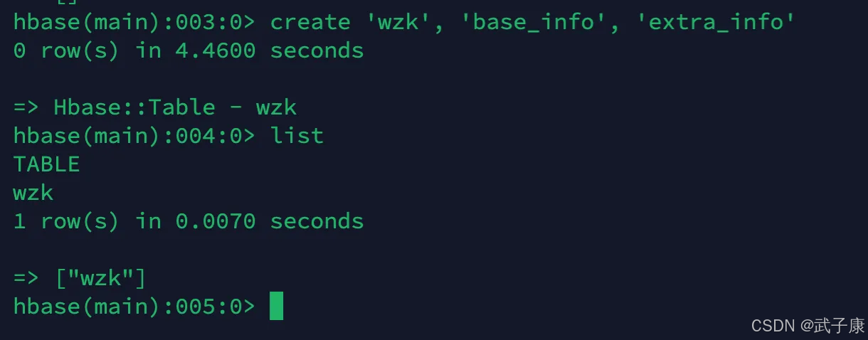Click the '1 row(s) in 0.0070 seconds' output
The height and width of the screenshot is (340, 868).
[189, 221]
